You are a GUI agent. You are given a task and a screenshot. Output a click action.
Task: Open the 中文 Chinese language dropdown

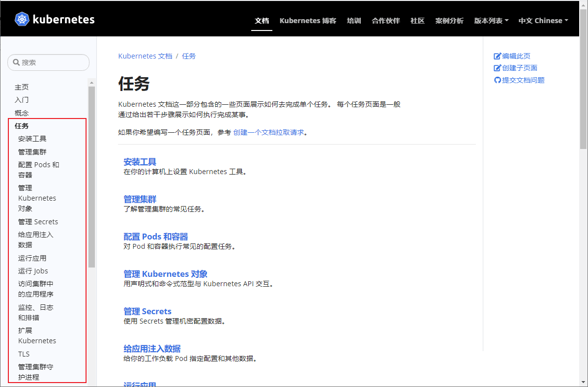coord(543,21)
